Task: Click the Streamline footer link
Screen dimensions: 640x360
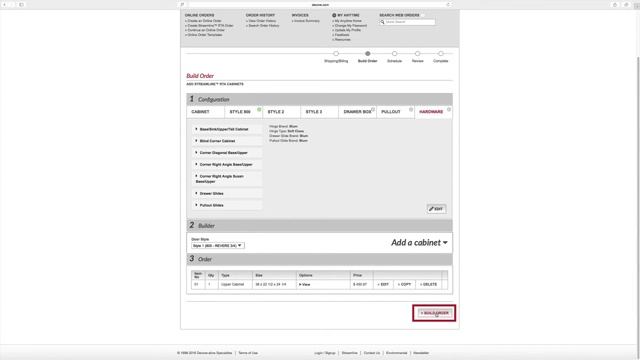Action: [350, 353]
